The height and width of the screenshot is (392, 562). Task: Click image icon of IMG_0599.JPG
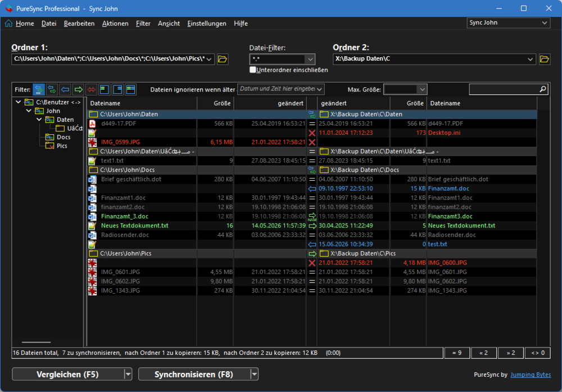click(x=93, y=142)
